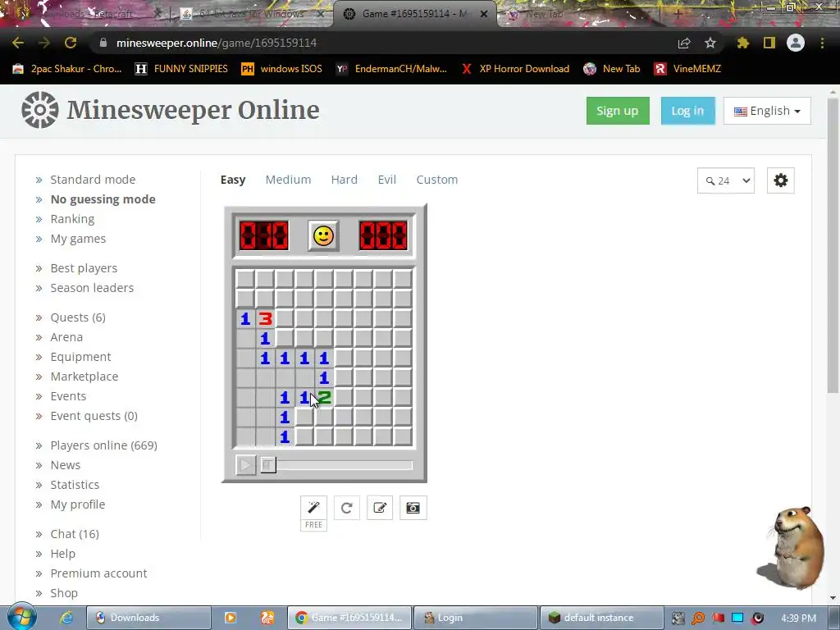Open the Arena sidebar link
Screen dimensions: 840x630
[66, 337]
